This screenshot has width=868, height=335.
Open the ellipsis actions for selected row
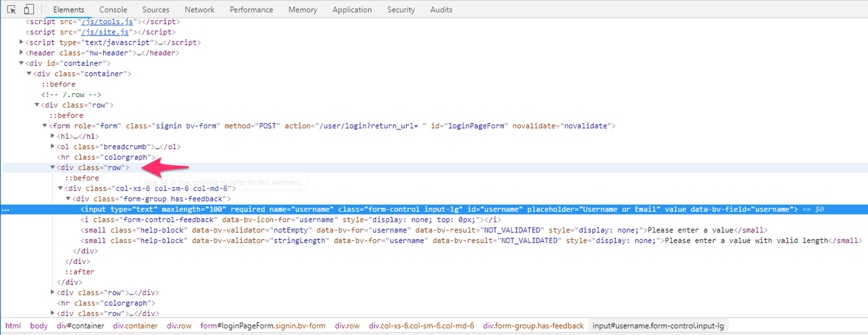(x=6, y=210)
